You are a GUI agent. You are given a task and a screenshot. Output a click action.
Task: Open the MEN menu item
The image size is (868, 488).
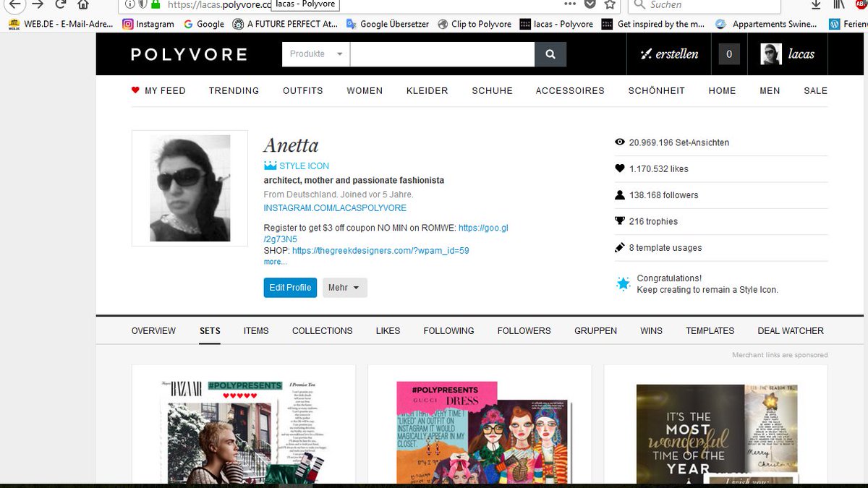pyautogui.click(x=770, y=90)
